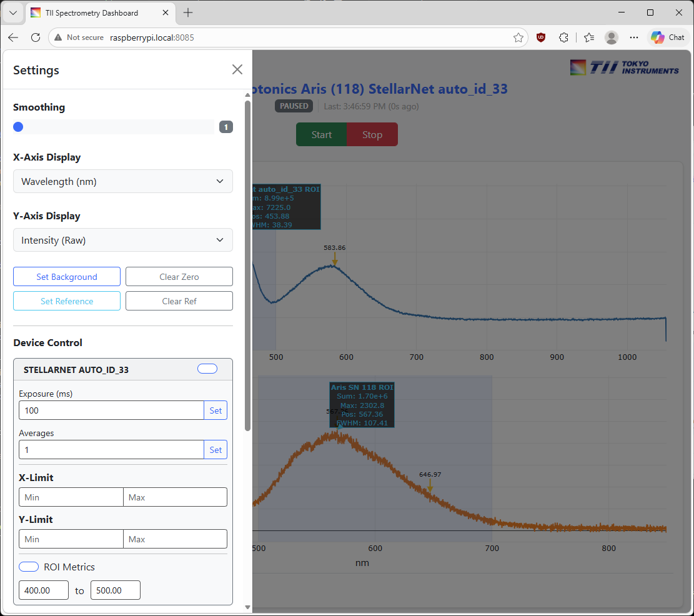Image resolution: width=694 pixels, height=616 pixels.
Task: Open the Y-Axis Display Intensity dropdown
Action: click(x=123, y=240)
